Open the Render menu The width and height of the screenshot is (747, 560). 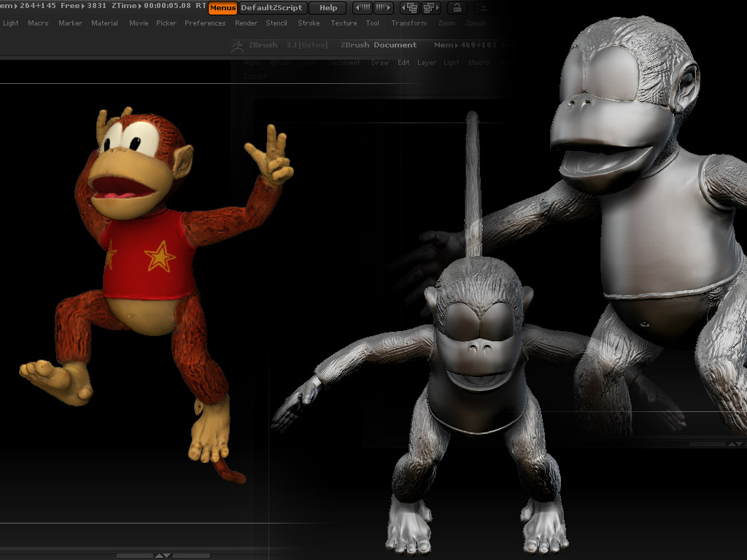pyautogui.click(x=246, y=23)
